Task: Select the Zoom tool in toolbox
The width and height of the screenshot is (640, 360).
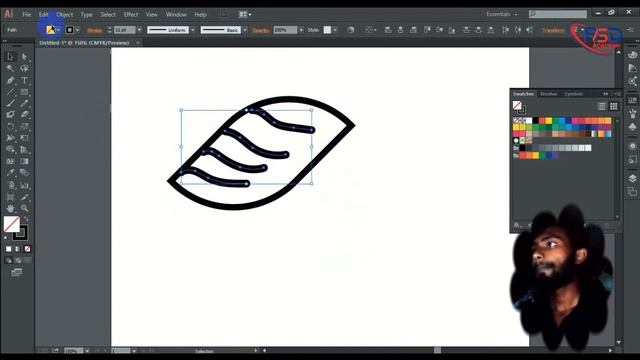Action: point(24,209)
